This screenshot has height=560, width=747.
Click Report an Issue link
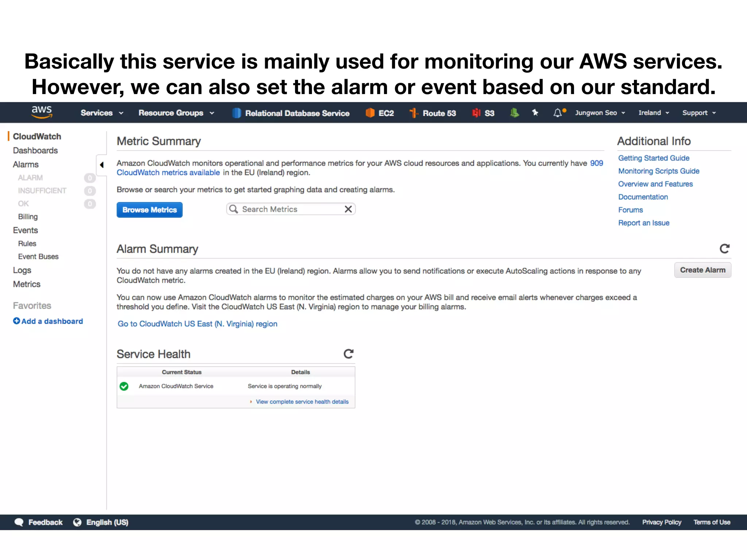644,223
